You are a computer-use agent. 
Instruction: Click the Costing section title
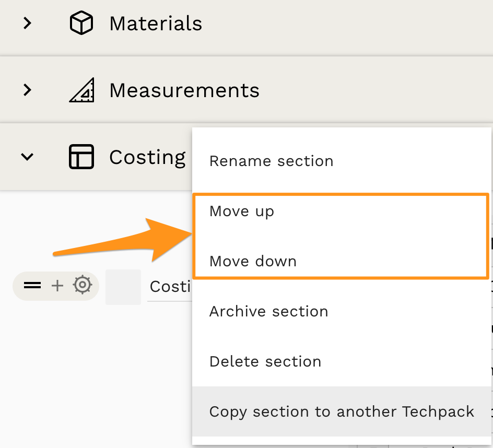(147, 157)
